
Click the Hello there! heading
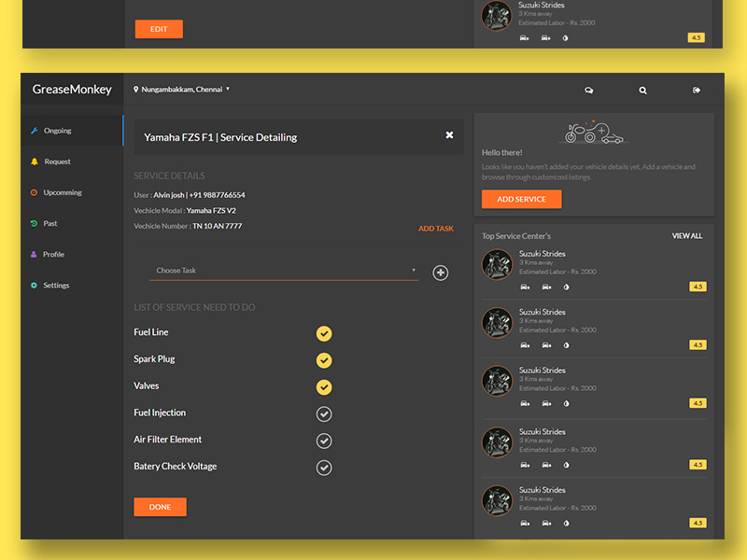[502, 152]
